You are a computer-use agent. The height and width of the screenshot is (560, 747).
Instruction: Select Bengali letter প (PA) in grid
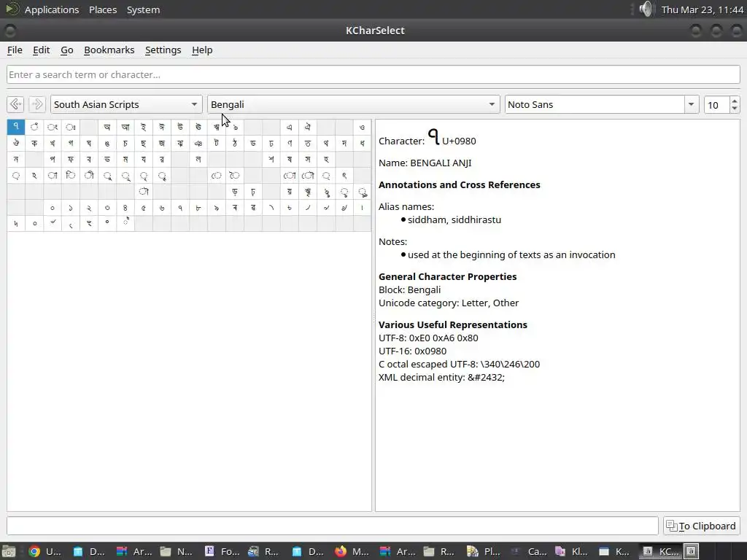(53, 160)
